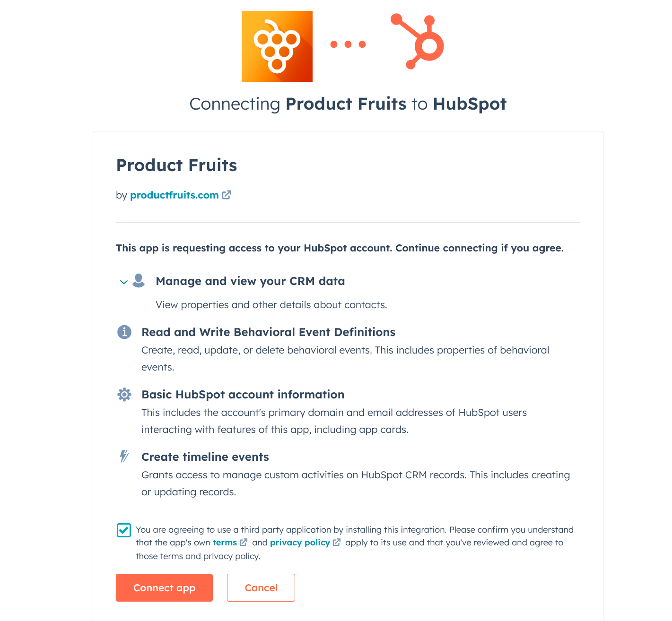Click the lightning bolt timeline events icon

tap(124, 457)
